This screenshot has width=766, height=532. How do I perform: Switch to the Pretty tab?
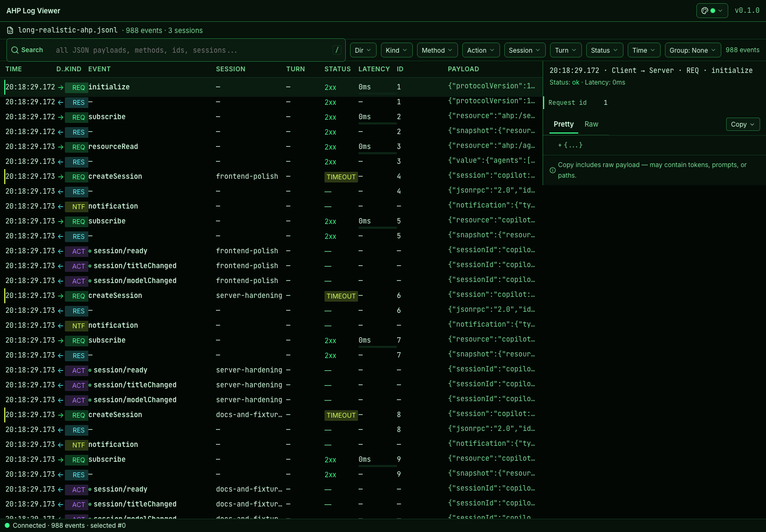click(x=563, y=124)
